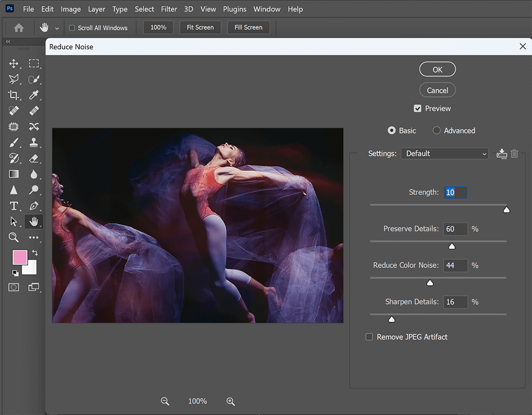Collapse the toolbox double-arrow
The image size is (532, 415).
click(x=8, y=42)
